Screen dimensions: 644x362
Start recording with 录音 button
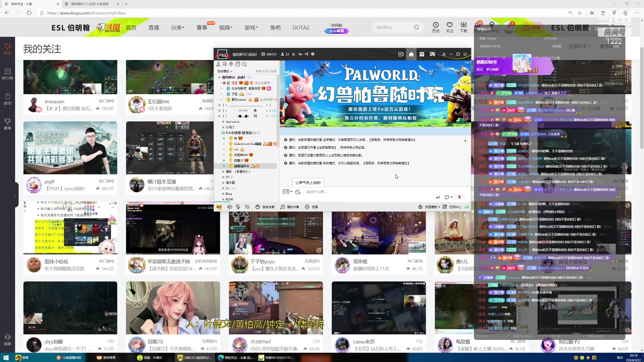pyautogui.click(x=311, y=207)
